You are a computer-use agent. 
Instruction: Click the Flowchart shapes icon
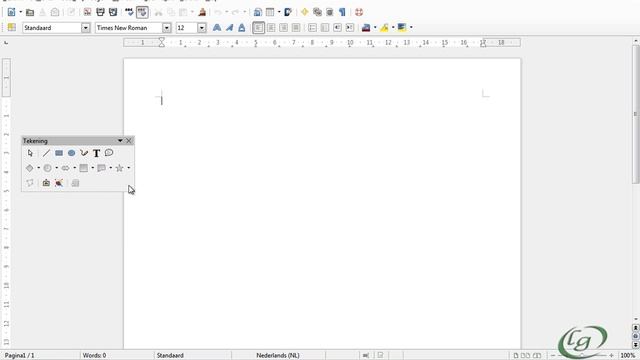pyautogui.click(x=83, y=168)
